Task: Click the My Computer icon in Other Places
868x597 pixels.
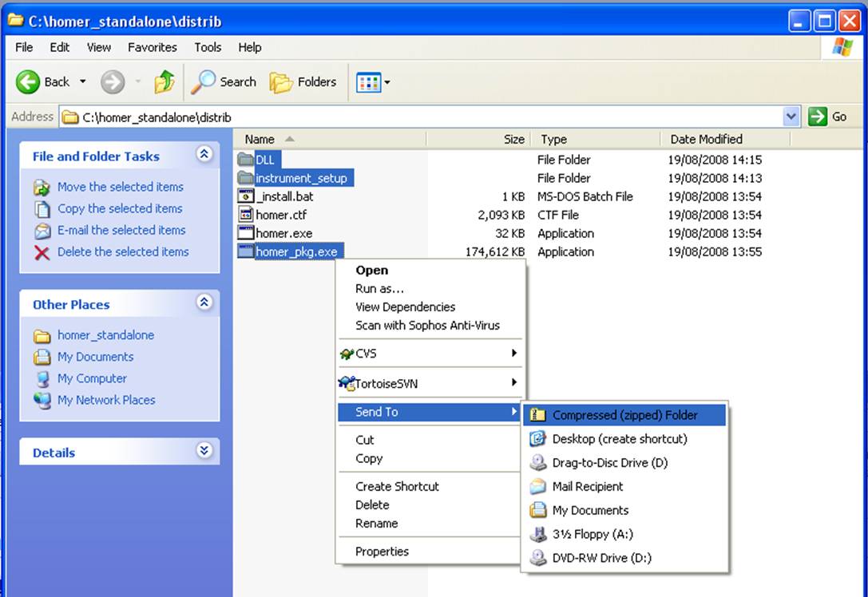Action: [x=42, y=379]
